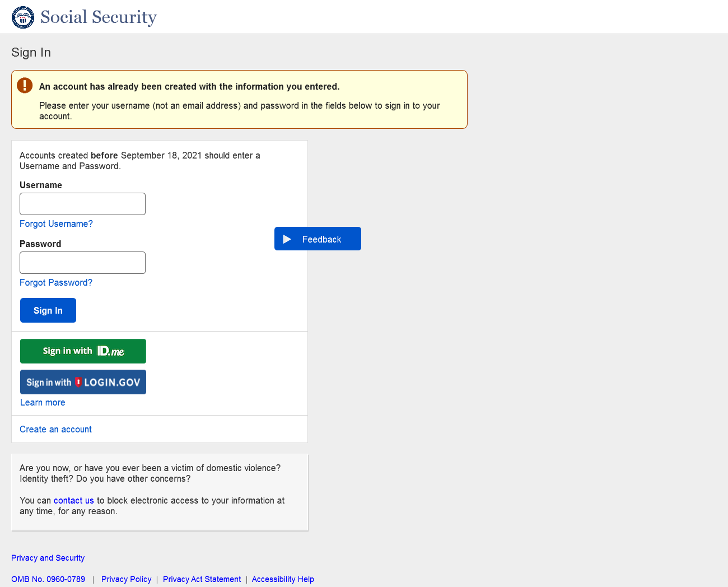The image size is (728, 587).
Task: Open the Learn more link
Action: click(43, 403)
